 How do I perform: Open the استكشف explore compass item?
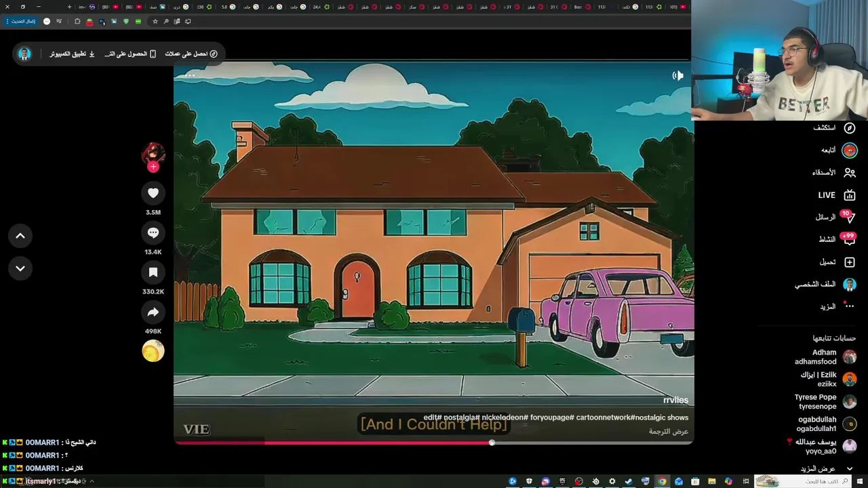(835, 127)
